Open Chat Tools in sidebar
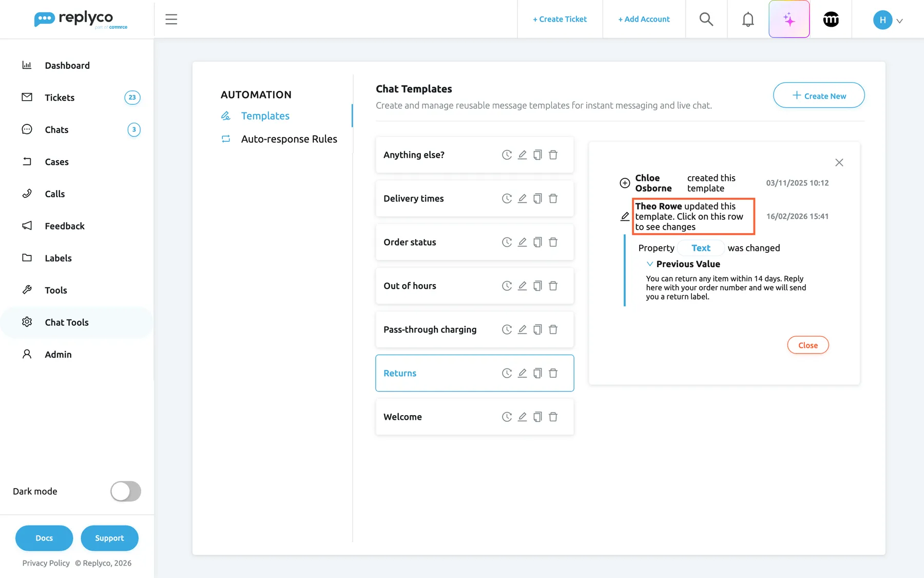The height and width of the screenshot is (578, 924). pyautogui.click(x=77, y=322)
